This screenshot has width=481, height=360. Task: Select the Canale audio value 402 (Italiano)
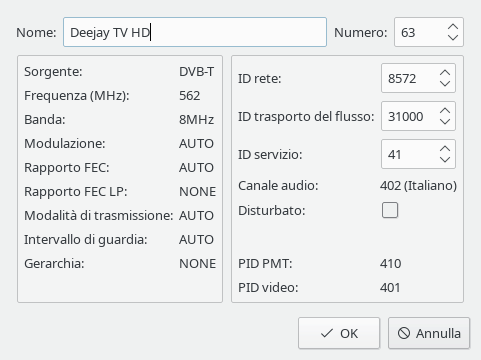pos(418,186)
